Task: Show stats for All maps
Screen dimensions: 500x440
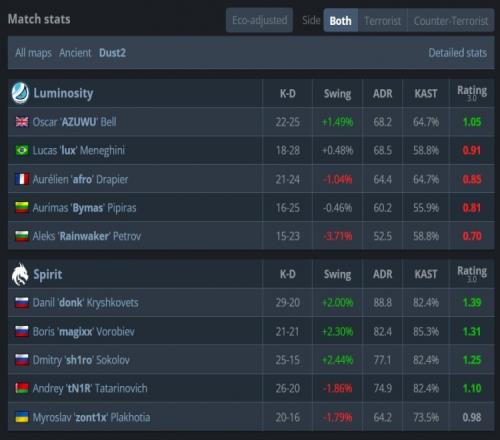Action: coord(33,53)
